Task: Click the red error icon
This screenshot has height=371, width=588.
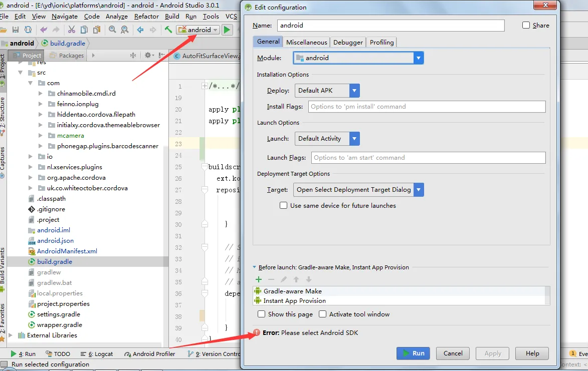Action: click(257, 332)
